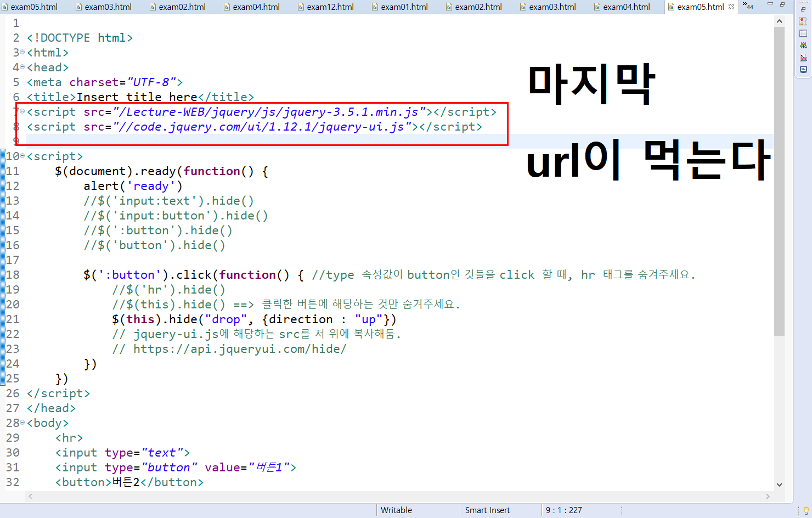Click the vertical scrollbar down arrow
This screenshot has width=812, height=518.
pos(779,485)
